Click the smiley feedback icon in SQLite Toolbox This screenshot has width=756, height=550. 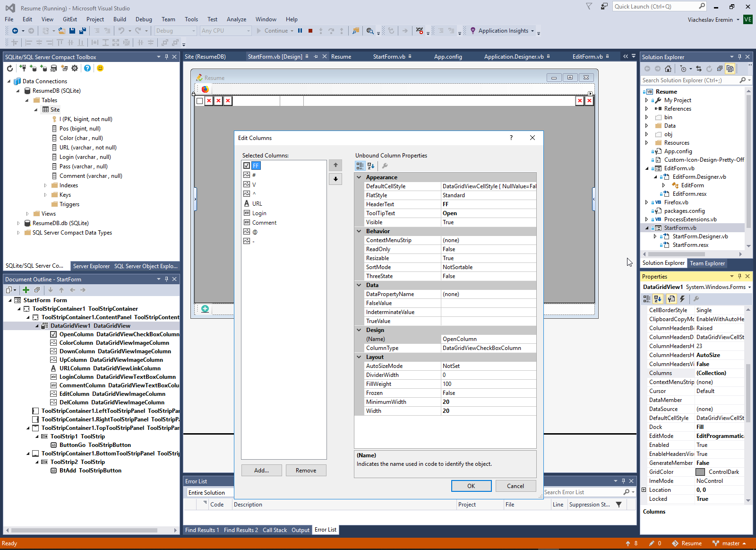(x=100, y=68)
